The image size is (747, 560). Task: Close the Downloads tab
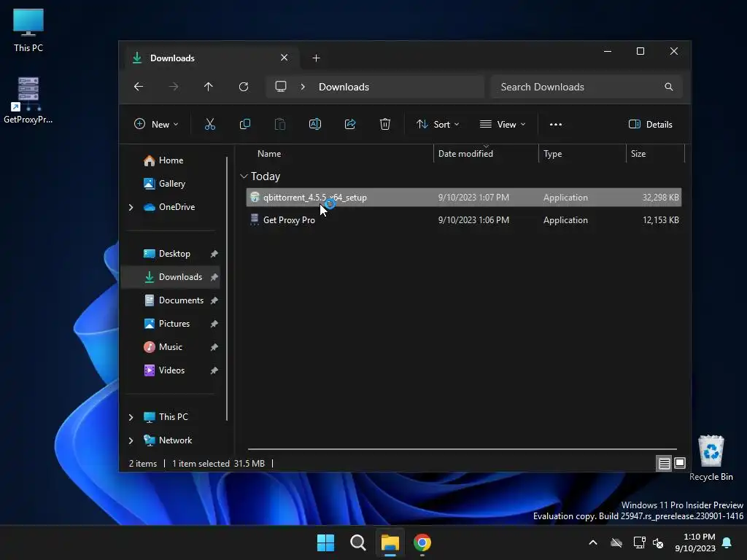(x=284, y=58)
